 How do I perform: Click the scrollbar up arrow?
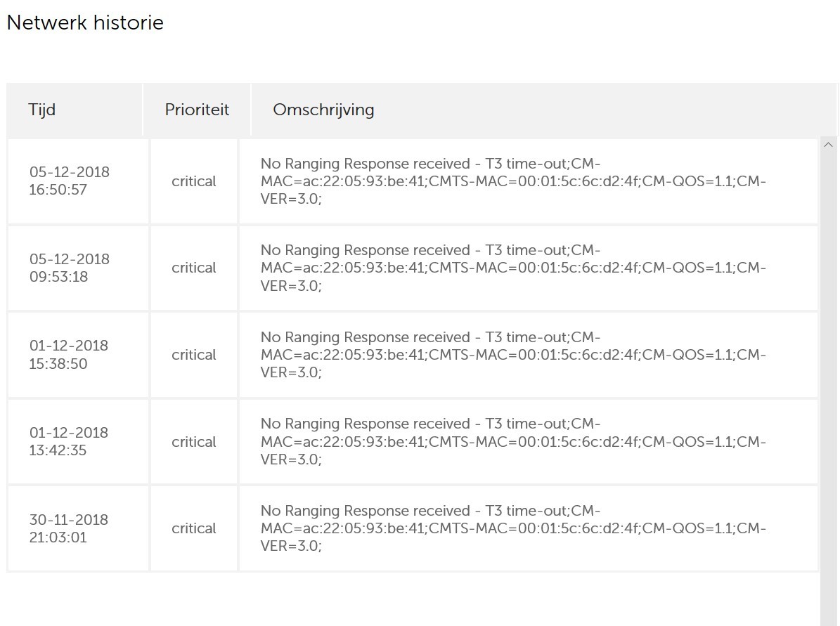coord(828,145)
